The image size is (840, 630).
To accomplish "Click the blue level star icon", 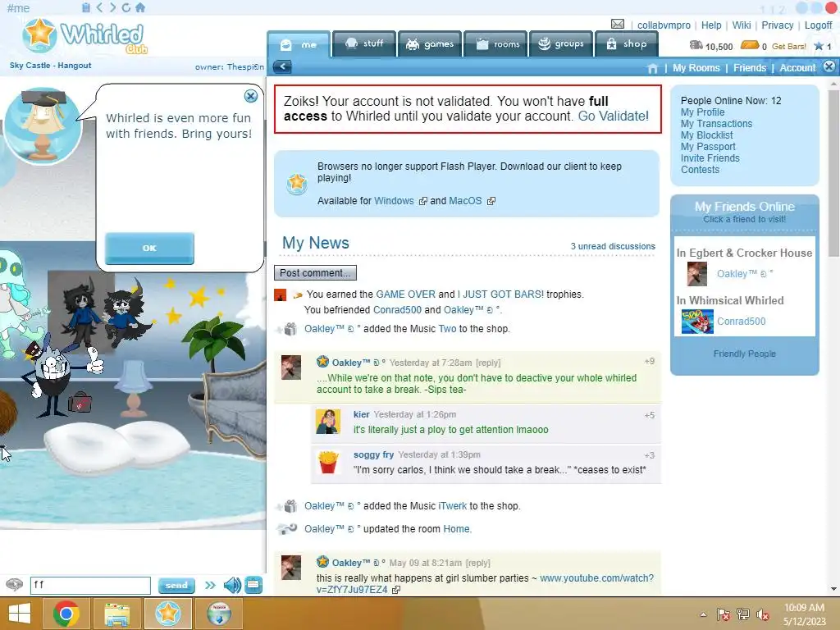I will (819, 46).
